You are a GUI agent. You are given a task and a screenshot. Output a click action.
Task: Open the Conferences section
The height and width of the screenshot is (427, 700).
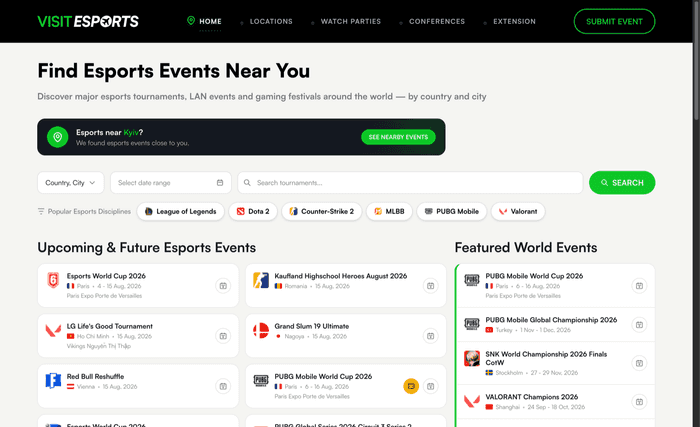(x=437, y=21)
